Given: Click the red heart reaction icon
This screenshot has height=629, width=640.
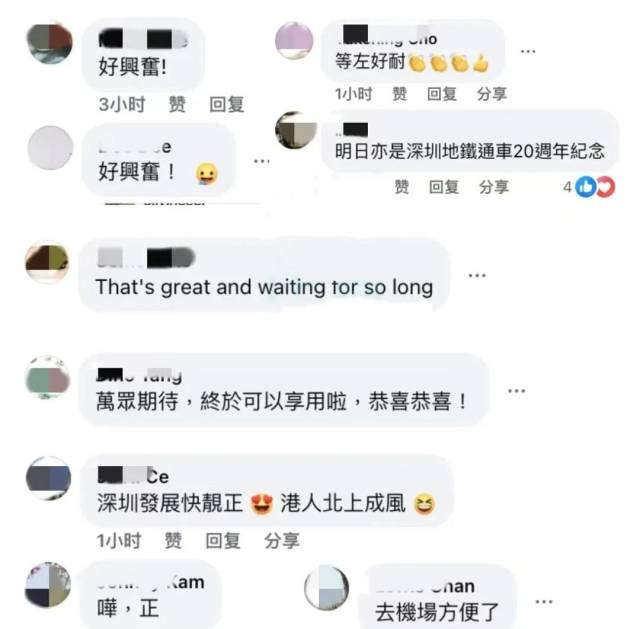Looking at the screenshot, I should 606,187.
